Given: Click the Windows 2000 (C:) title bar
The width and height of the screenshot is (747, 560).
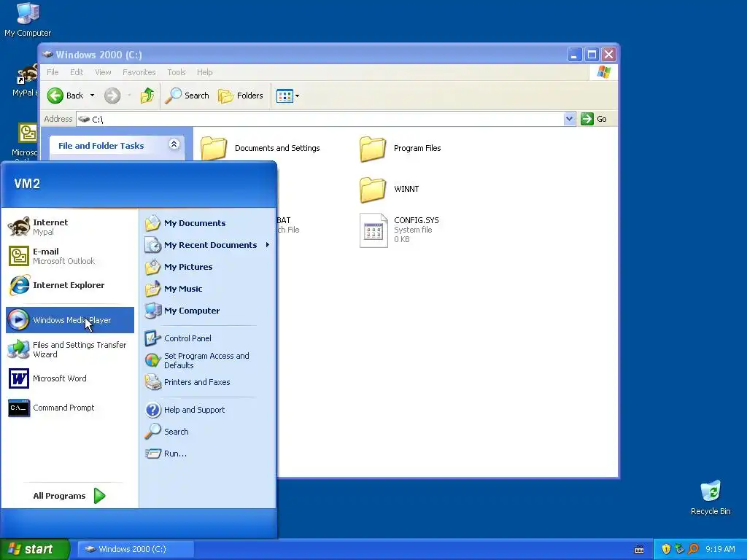Looking at the screenshot, I should (x=305, y=54).
